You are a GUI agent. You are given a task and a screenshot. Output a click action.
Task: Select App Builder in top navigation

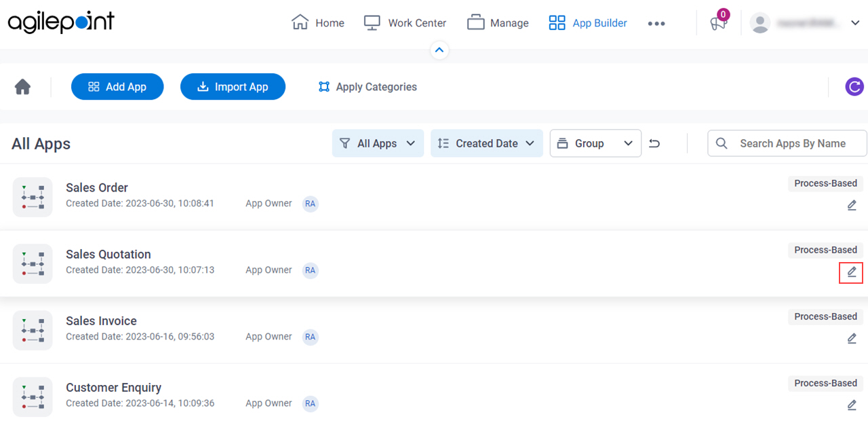pyautogui.click(x=587, y=23)
